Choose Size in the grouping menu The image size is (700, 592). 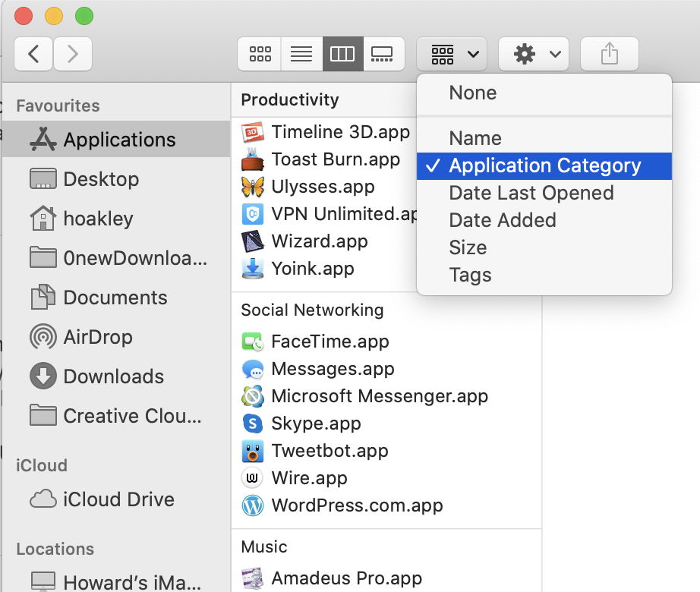click(468, 247)
